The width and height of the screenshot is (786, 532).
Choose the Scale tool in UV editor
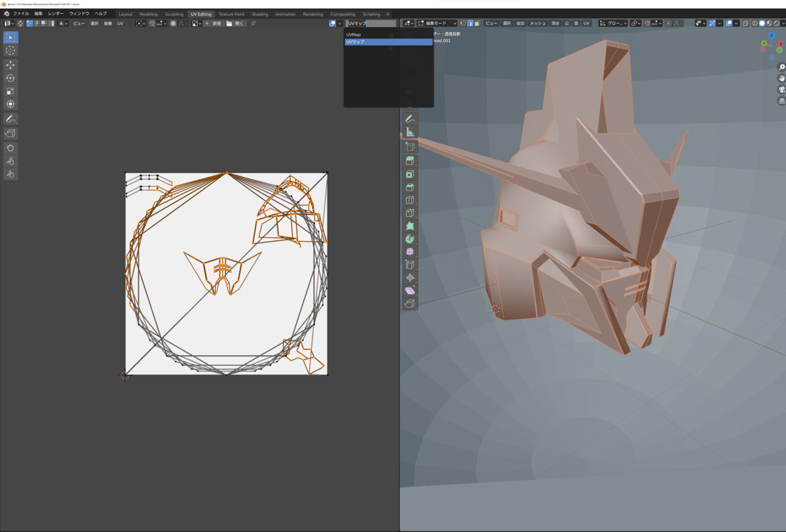point(10,91)
